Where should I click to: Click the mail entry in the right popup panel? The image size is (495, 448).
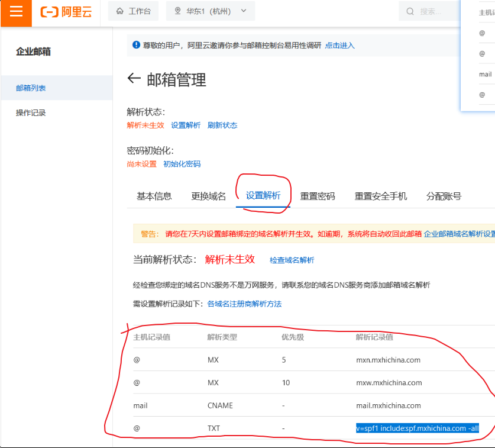[485, 74]
